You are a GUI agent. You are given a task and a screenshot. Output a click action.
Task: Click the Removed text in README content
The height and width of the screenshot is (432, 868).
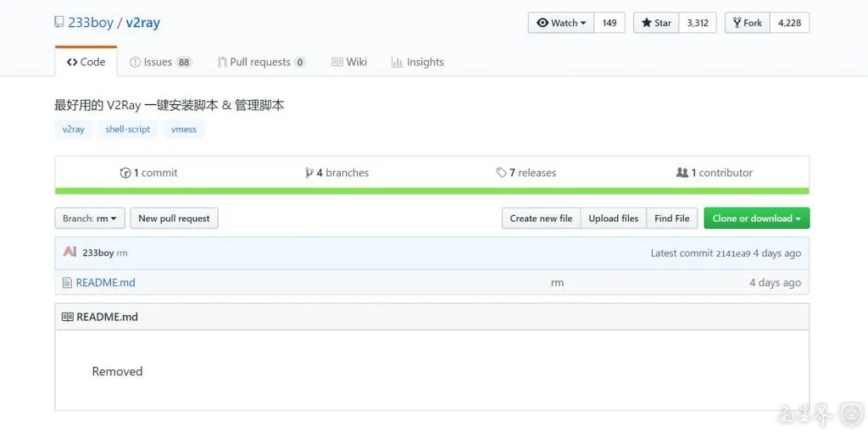[117, 371]
